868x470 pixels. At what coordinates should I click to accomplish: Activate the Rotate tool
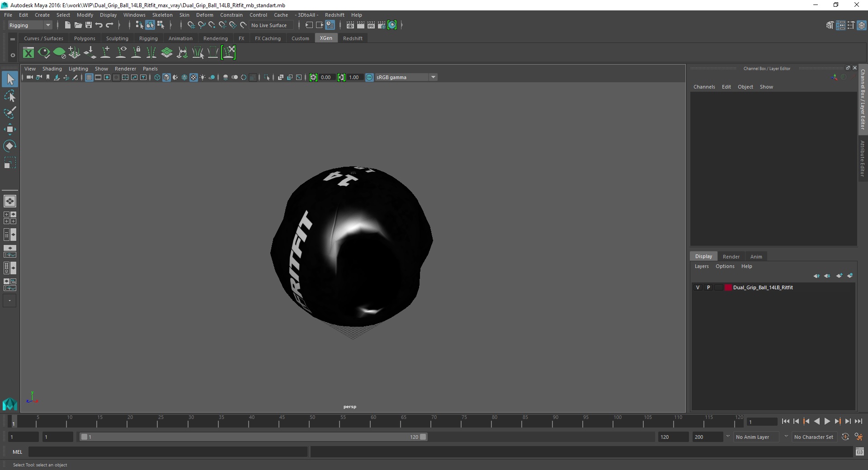[10, 146]
